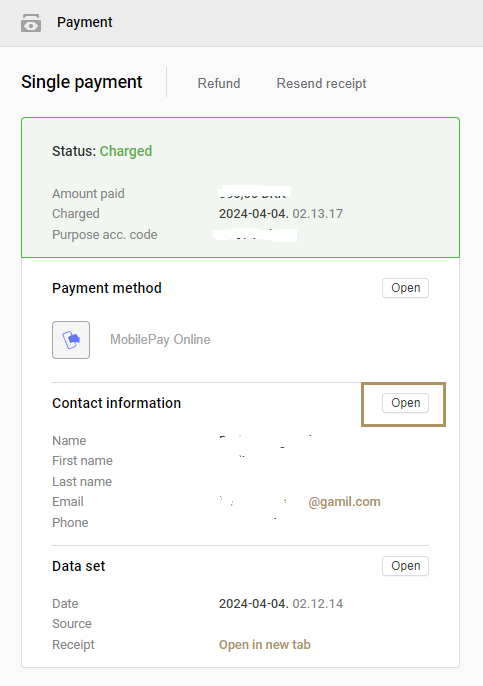The image size is (483, 686).
Task: Click the MobilePay Online label
Action: click(x=160, y=340)
